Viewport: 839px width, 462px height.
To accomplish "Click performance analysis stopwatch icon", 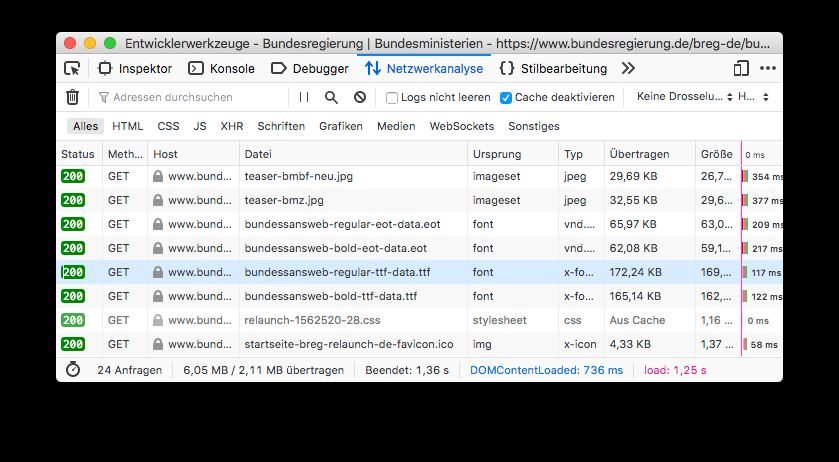I will click(x=73, y=370).
